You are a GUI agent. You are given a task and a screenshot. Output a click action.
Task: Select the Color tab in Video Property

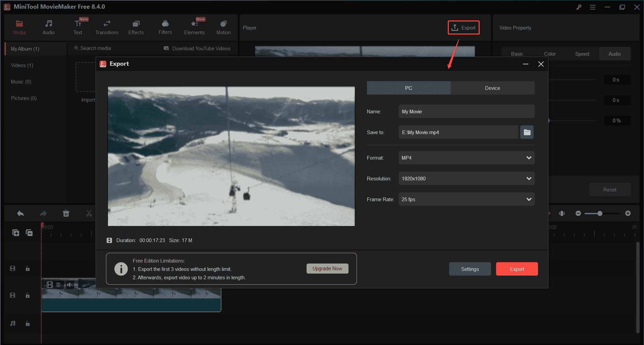(549, 54)
